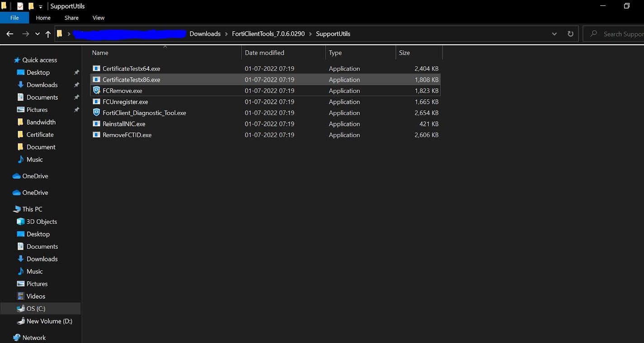Navigate to FortiClientTools_7.0.6.0290 in breadcrumb
644x343 pixels.
[268, 34]
